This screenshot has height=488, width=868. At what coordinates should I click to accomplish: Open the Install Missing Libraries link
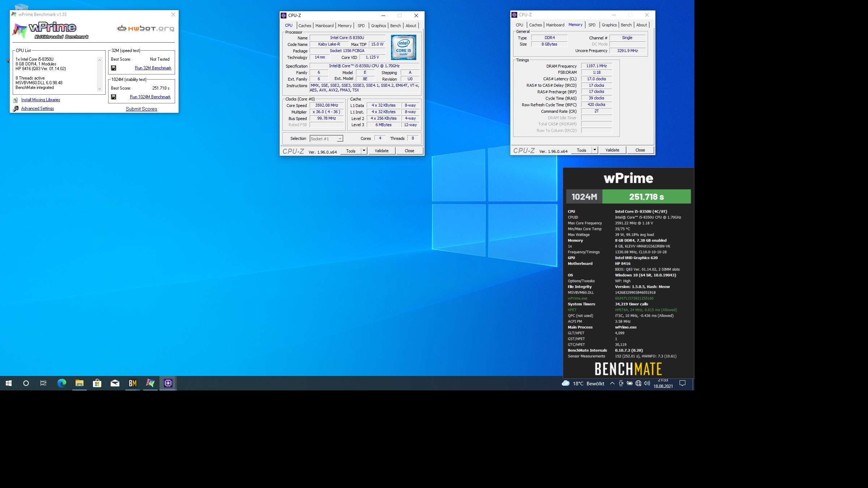coord(41,100)
